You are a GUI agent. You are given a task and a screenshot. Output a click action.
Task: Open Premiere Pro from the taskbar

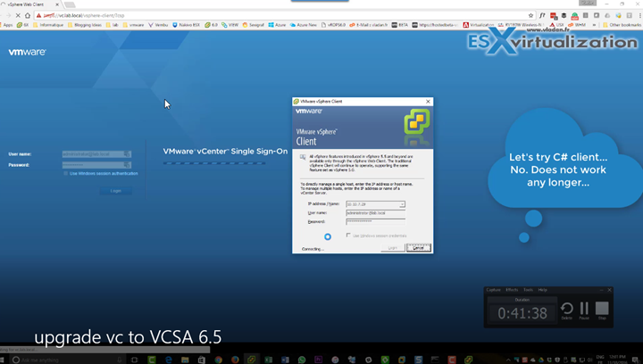[x=318, y=360]
